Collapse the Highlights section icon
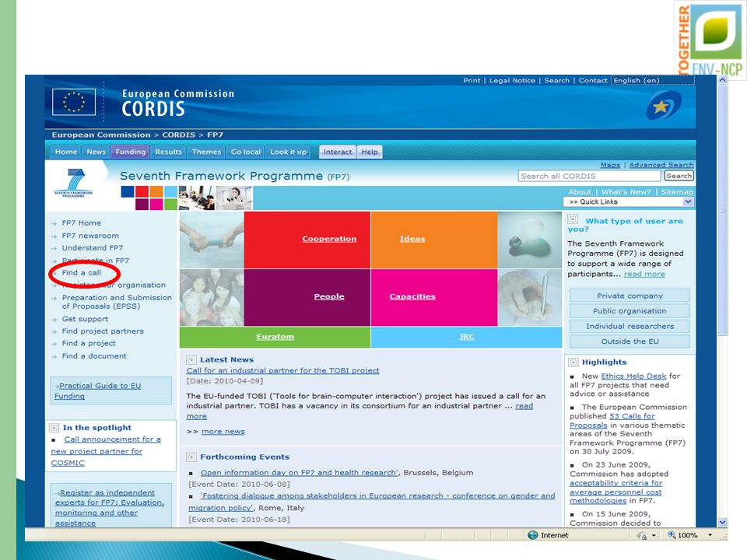Viewport: 747px width, 560px height. click(x=573, y=362)
